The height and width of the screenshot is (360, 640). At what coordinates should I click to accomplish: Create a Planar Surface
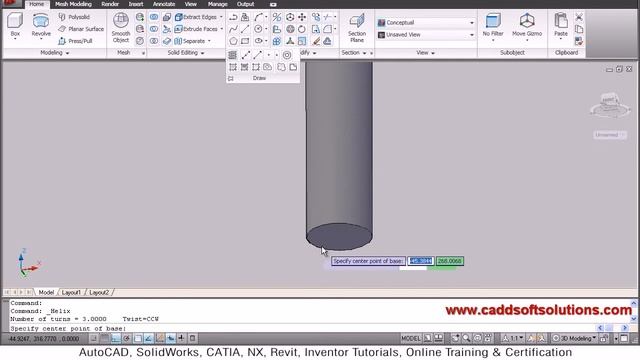pos(81,29)
